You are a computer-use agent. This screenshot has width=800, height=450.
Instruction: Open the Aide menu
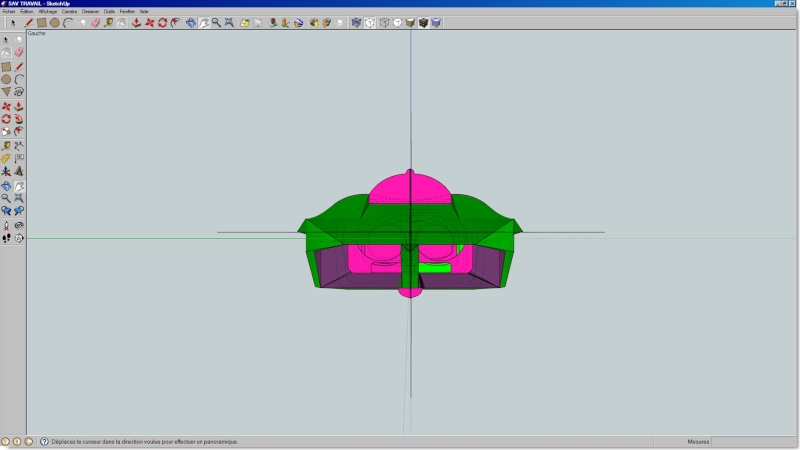(144, 11)
